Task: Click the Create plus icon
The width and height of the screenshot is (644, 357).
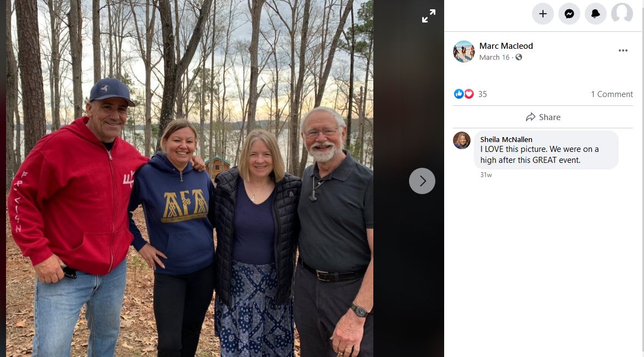Action: tap(542, 14)
